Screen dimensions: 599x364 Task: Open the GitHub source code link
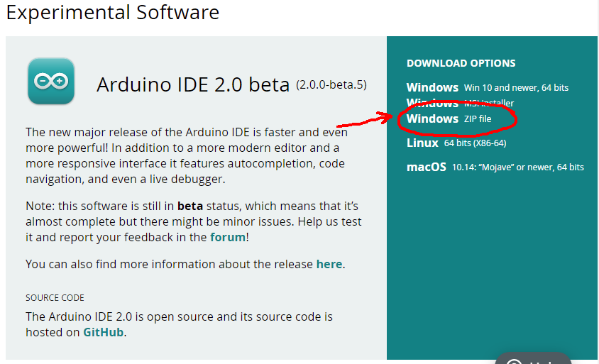point(104,332)
